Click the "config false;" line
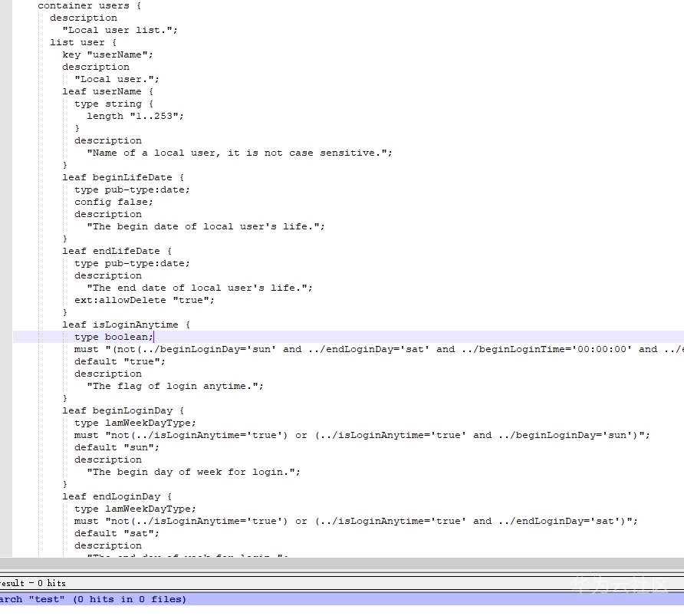The height and width of the screenshot is (616, 684). tap(113, 202)
